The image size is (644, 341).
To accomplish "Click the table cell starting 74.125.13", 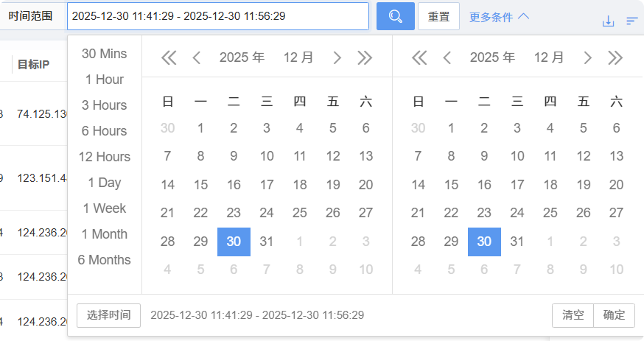I will click(42, 114).
